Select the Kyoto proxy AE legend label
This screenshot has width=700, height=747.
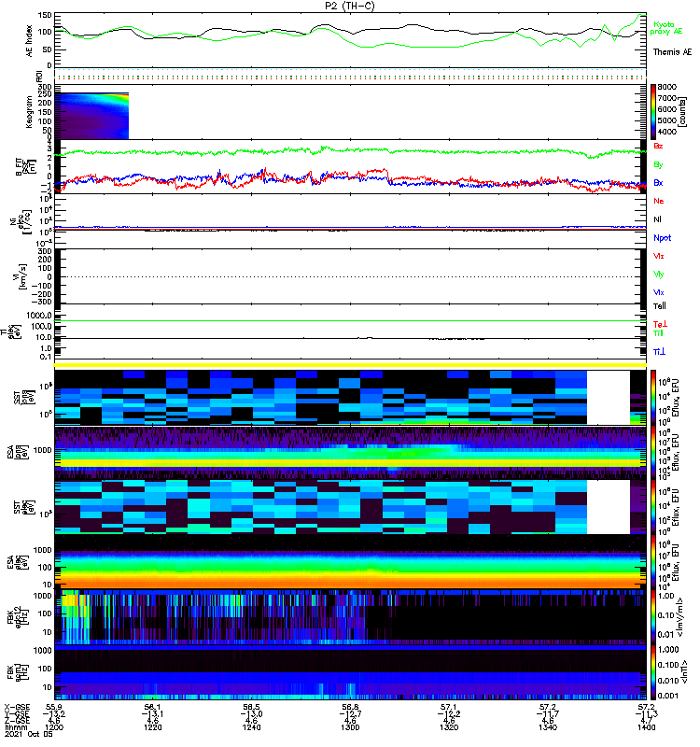[x=665, y=28]
